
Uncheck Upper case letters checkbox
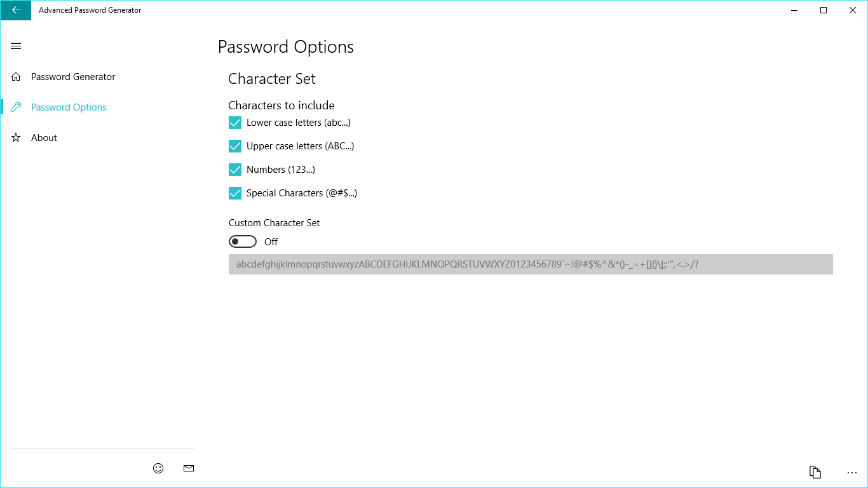click(235, 146)
